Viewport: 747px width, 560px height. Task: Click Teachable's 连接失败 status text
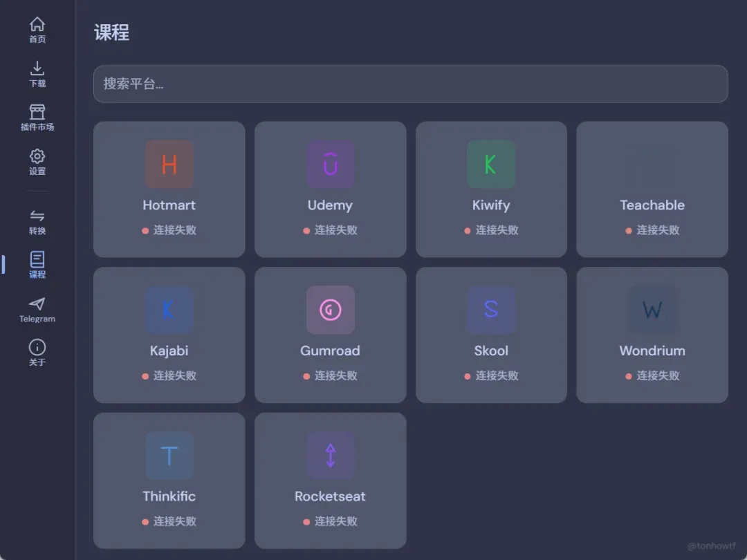(x=658, y=230)
